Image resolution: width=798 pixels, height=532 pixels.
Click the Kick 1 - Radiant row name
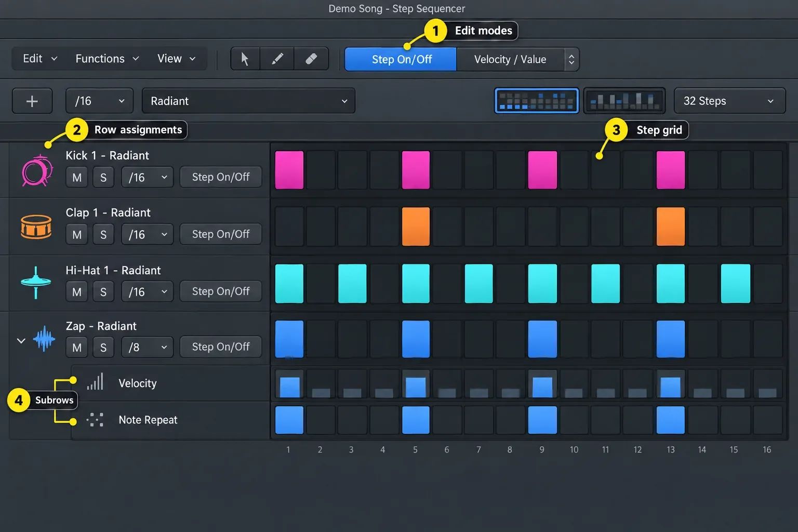[x=108, y=155]
